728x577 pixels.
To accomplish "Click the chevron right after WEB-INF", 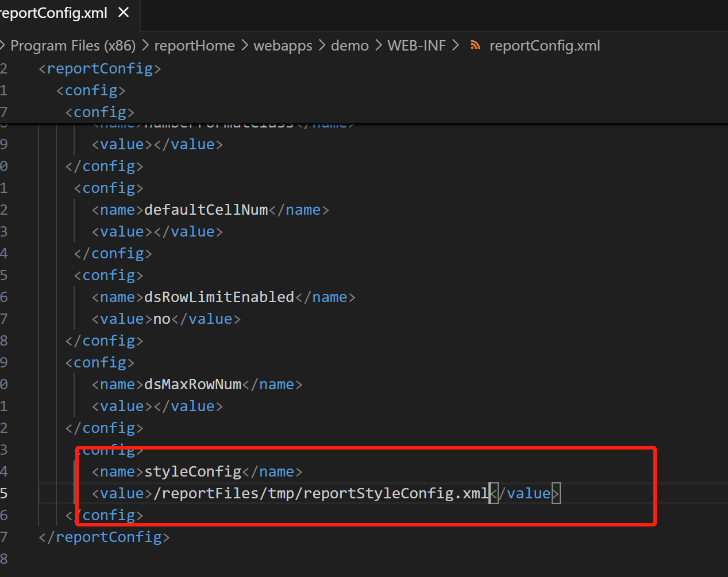I will 456,45.
